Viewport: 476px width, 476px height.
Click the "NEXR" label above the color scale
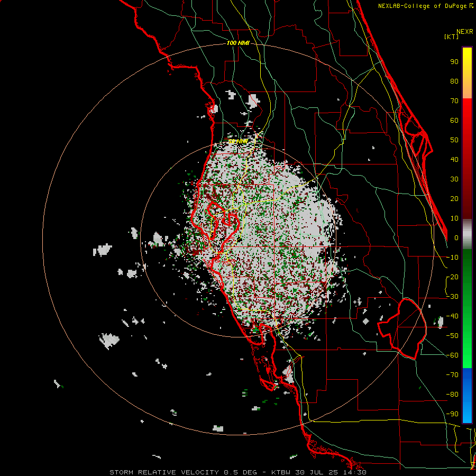[465, 32]
